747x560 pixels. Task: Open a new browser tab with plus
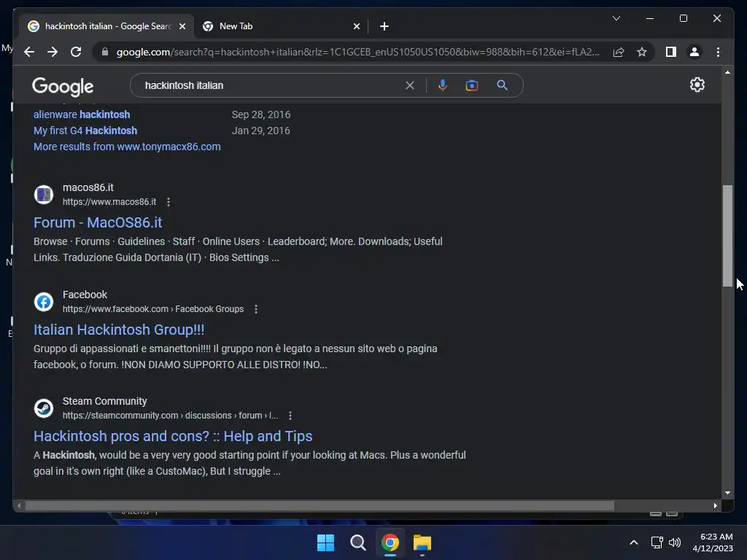[384, 26]
